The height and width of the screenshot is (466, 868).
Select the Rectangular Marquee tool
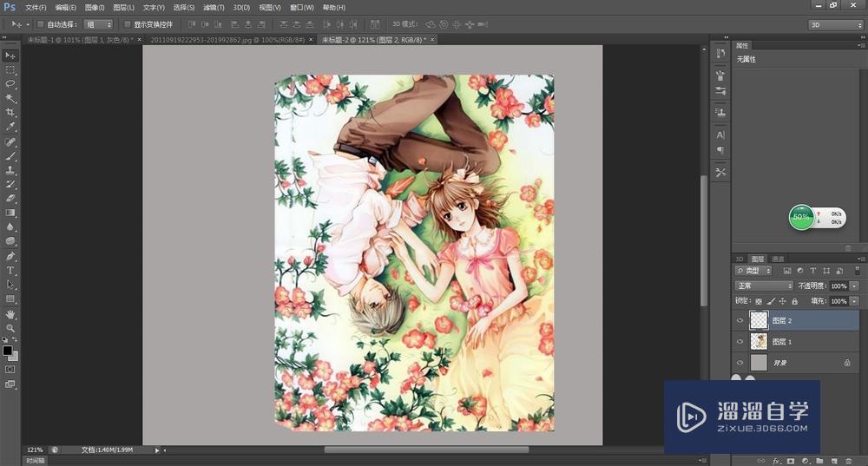[x=10, y=69]
